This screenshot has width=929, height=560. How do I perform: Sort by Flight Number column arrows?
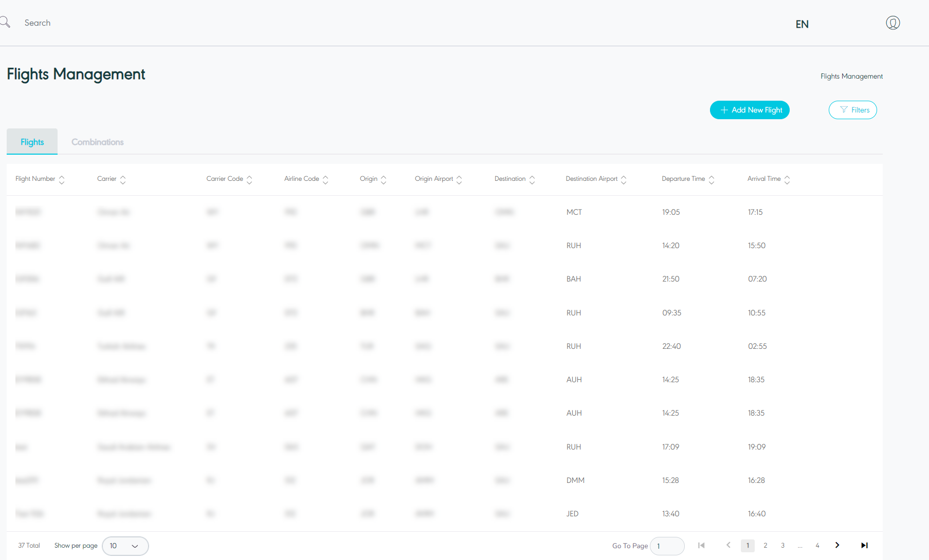point(62,179)
